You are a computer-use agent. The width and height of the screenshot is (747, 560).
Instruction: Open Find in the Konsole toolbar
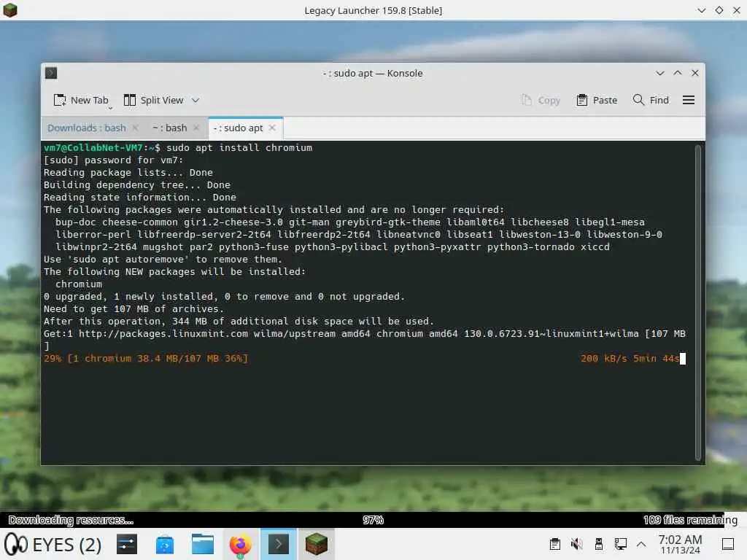point(651,100)
